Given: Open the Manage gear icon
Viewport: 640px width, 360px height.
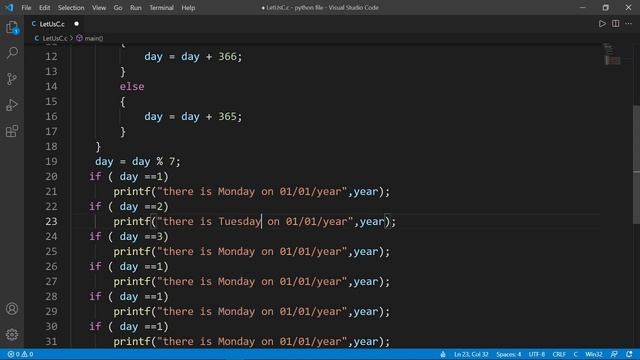Looking at the screenshot, I should click(x=12, y=335).
